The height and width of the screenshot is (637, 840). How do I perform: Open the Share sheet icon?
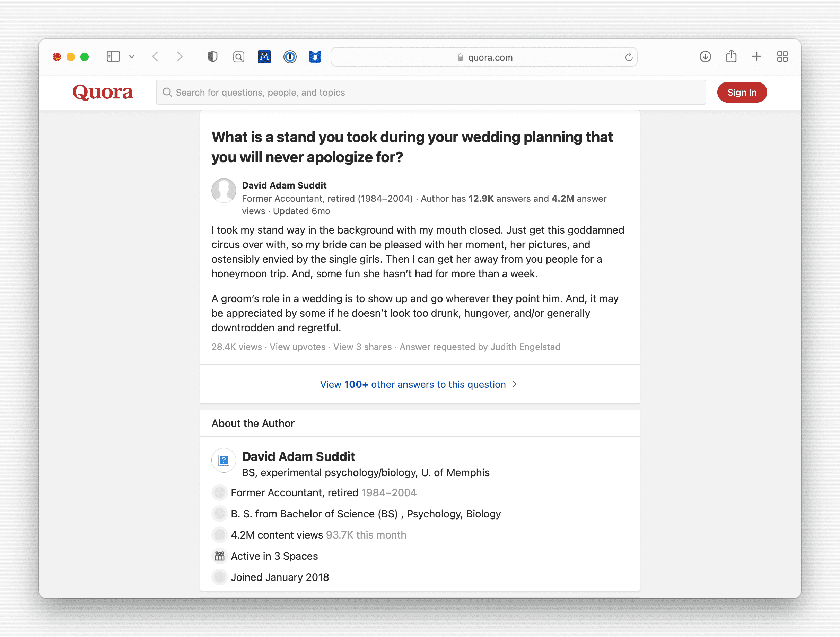pos(731,57)
